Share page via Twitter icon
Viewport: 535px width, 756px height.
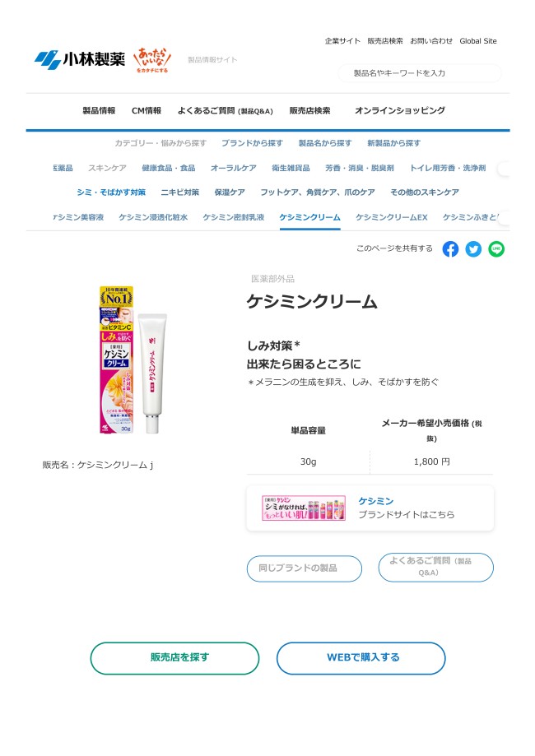click(473, 249)
